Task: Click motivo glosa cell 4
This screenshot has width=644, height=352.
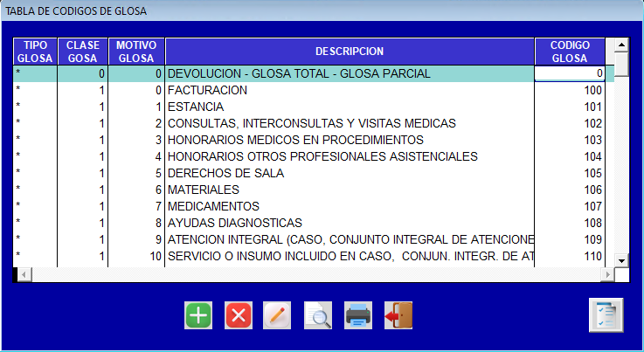Action: [136, 156]
